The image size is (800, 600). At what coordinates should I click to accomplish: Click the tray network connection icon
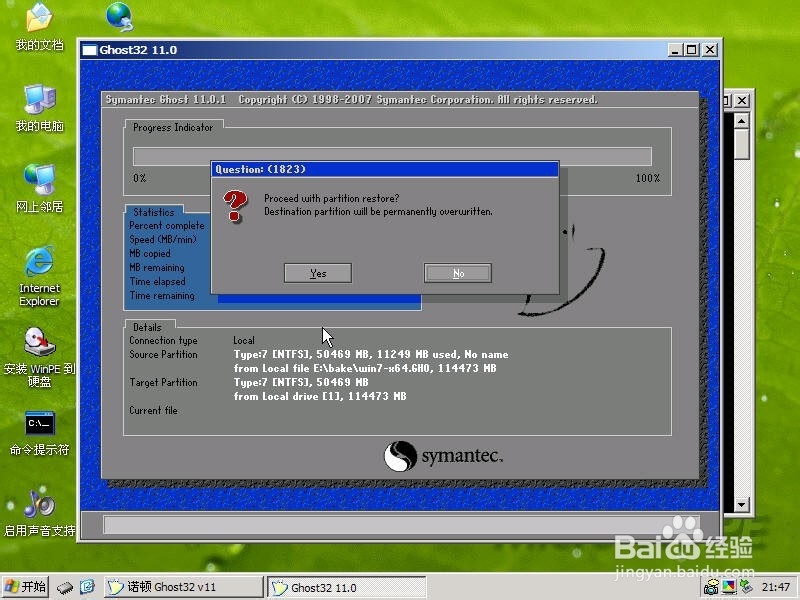746,587
